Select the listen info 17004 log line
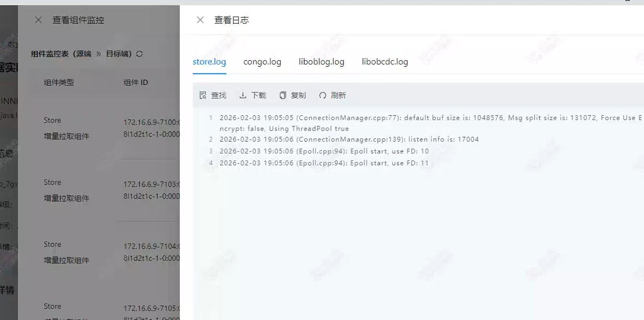Screen dimensions: 644x320 click(349, 139)
